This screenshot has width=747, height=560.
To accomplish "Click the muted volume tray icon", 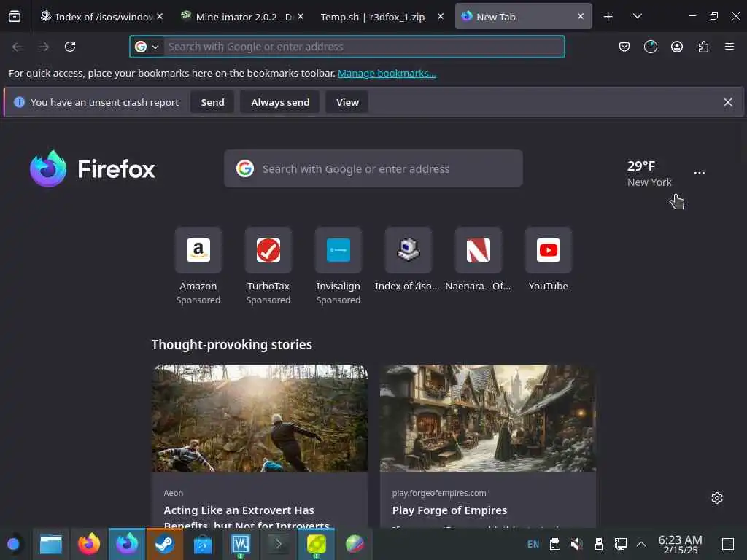I will 576,544.
